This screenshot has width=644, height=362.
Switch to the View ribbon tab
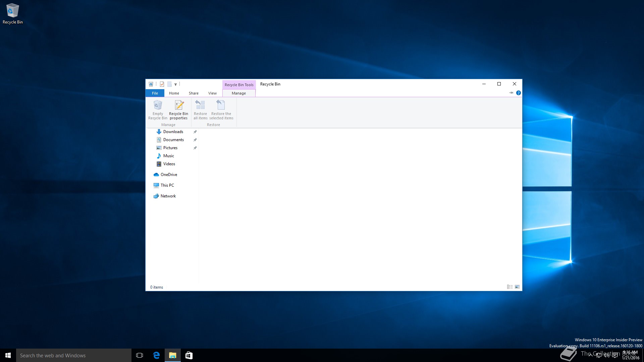[x=212, y=93]
